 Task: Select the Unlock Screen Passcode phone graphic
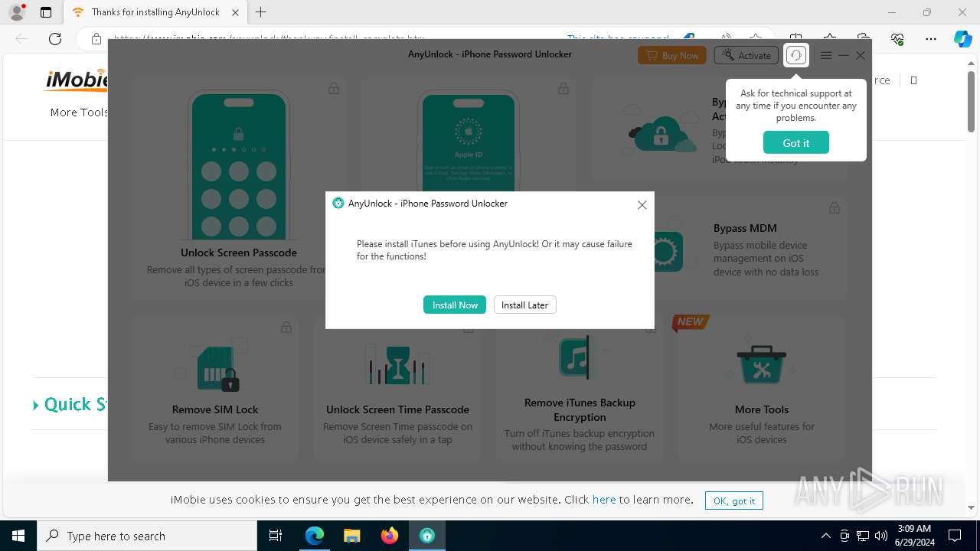[238, 165]
